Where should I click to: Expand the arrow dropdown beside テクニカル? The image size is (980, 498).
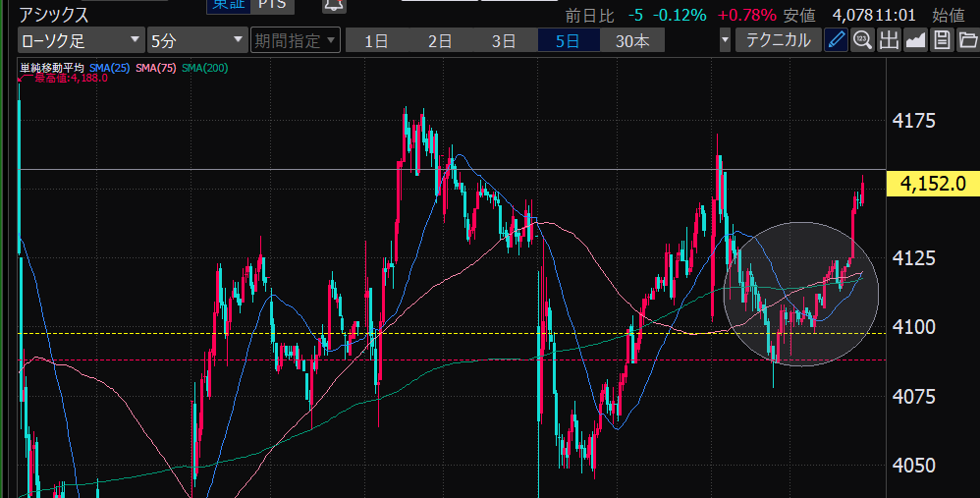pos(725,40)
